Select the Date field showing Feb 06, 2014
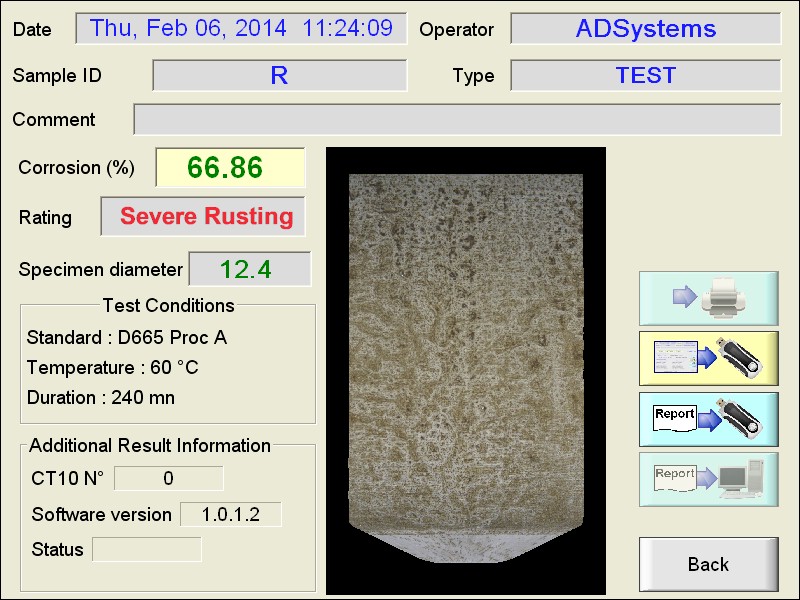This screenshot has height=600, width=800. click(x=241, y=29)
